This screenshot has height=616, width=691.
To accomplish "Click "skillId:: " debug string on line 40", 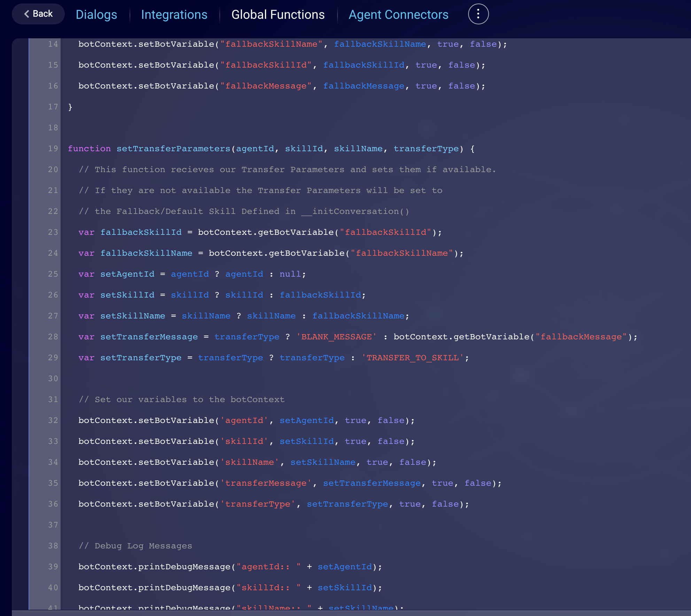I will pyautogui.click(x=269, y=588).
